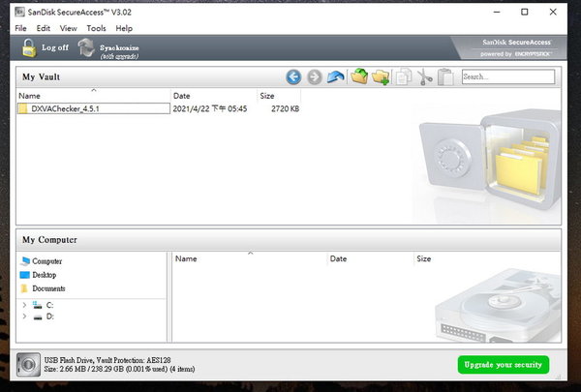This screenshot has height=392, width=581.
Task: Open the View menu
Action: (68, 28)
